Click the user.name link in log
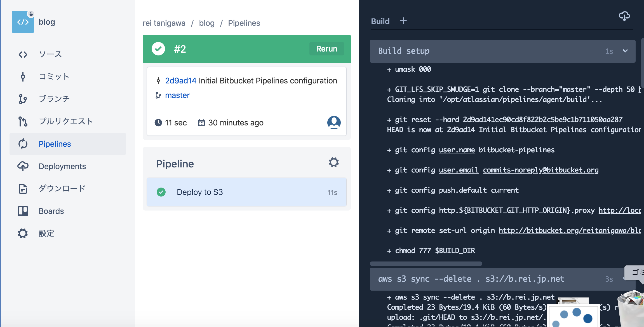This screenshot has width=644, height=327. coord(457,150)
